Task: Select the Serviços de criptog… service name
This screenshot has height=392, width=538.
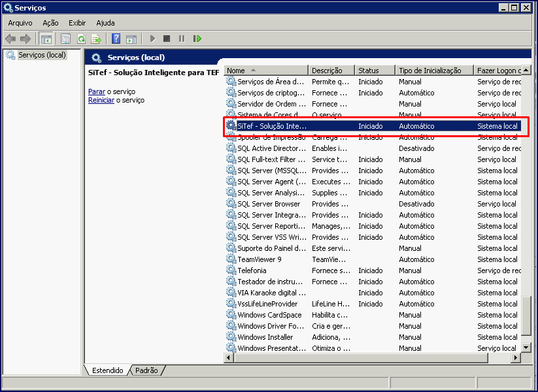Action: (x=271, y=93)
